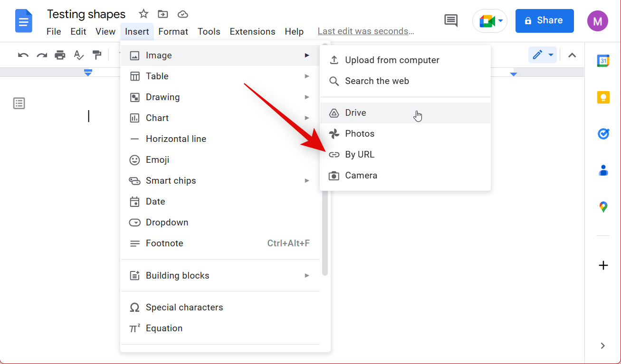Screen dimensions: 621x364
Task: Choose Upload from computer
Action: tap(405, 60)
